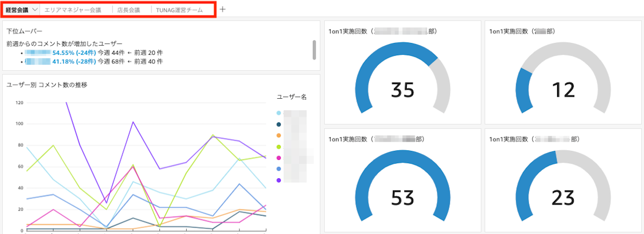Click the 41.18% (-28件) link
644x234 pixels.
(74, 61)
